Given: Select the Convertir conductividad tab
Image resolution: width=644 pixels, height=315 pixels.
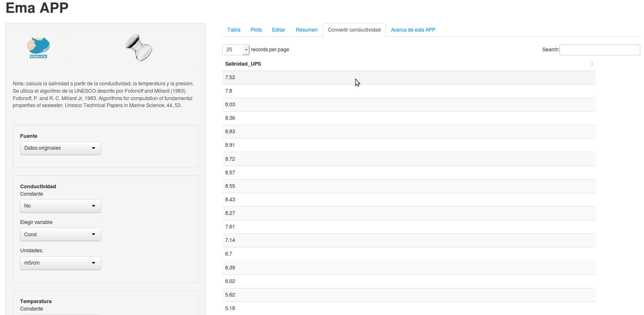Looking at the screenshot, I should (354, 30).
